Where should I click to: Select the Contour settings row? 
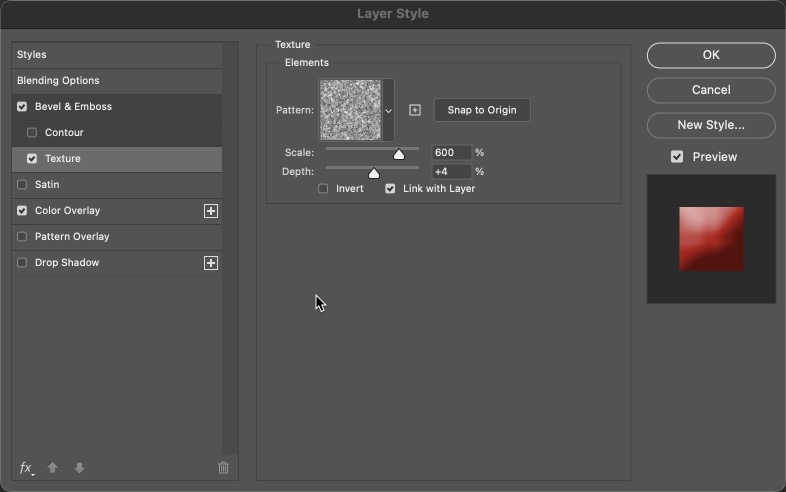(117, 132)
